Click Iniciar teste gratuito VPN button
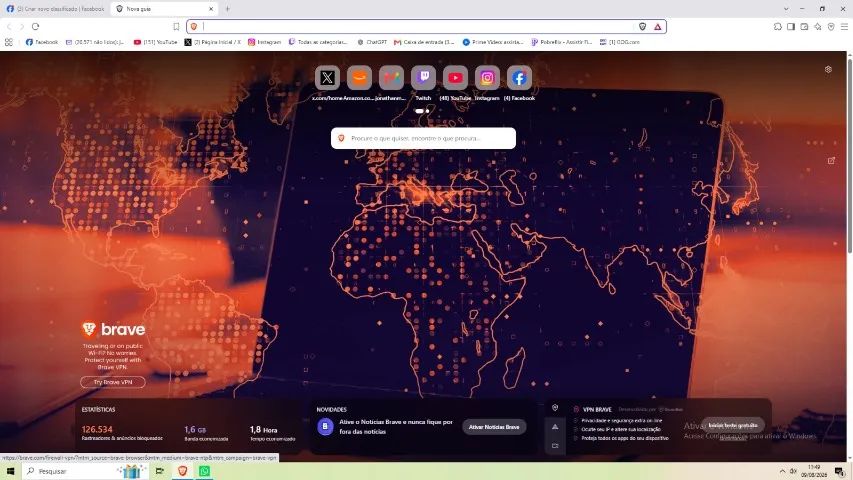 [x=733, y=425]
